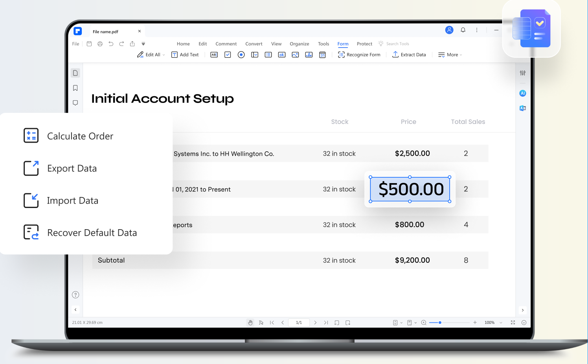Open the Organize tab
Image resolution: width=588 pixels, height=364 pixels.
(300, 44)
